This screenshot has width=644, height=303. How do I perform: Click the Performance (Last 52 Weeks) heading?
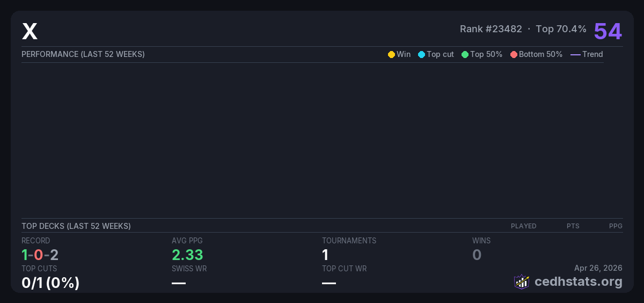[x=83, y=54]
